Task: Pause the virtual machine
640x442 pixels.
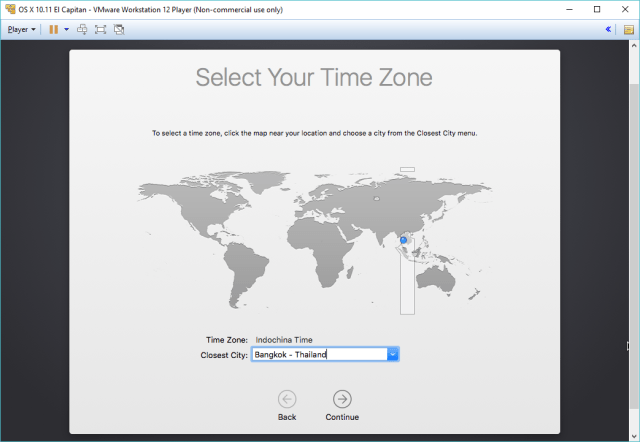Action: (53, 29)
